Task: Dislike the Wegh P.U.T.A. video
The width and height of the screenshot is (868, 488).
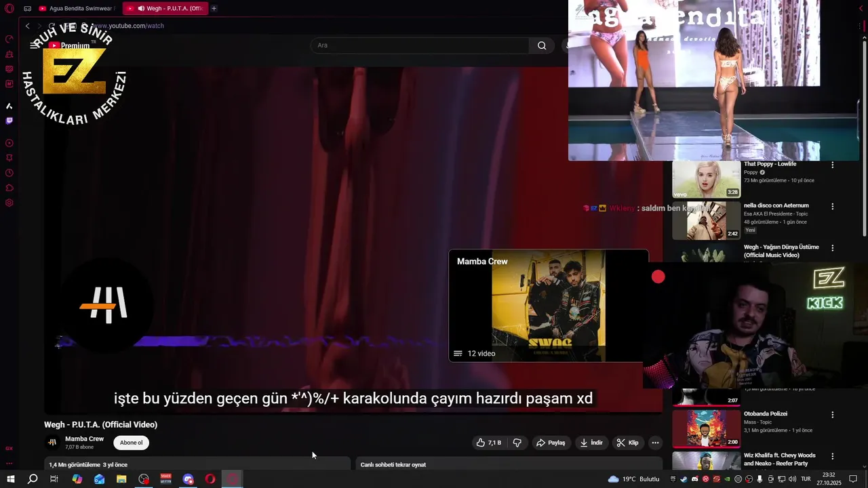Action: pyautogui.click(x=517, y=443)
